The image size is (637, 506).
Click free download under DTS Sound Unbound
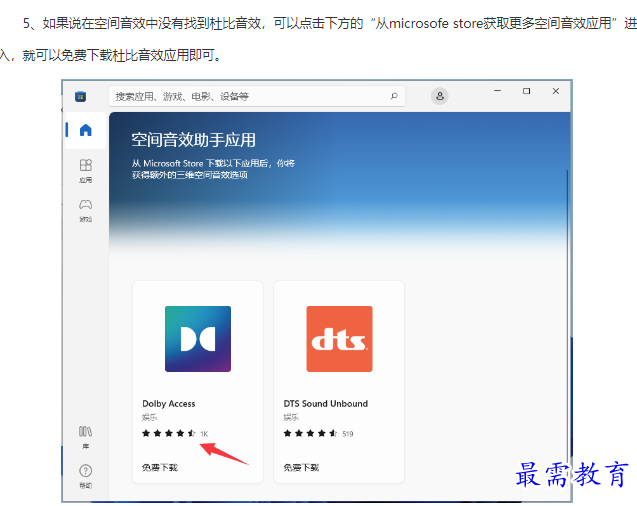pyautogui.click(x=301, y=468)
